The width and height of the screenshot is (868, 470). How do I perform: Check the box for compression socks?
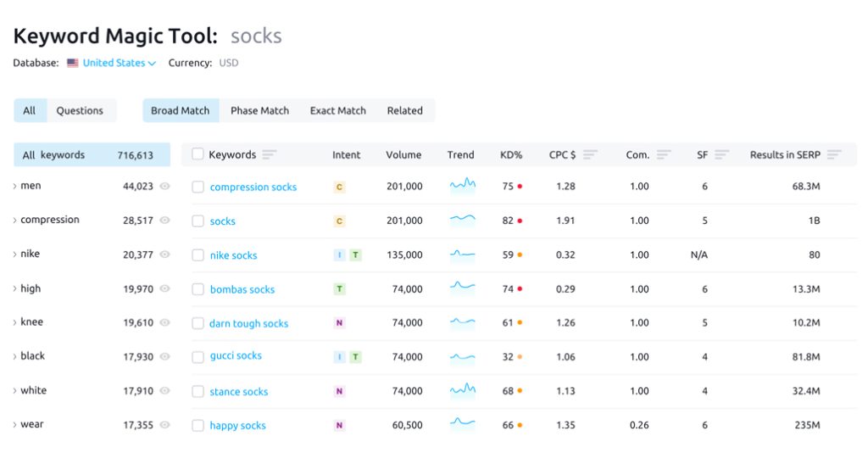pos(198,187)
